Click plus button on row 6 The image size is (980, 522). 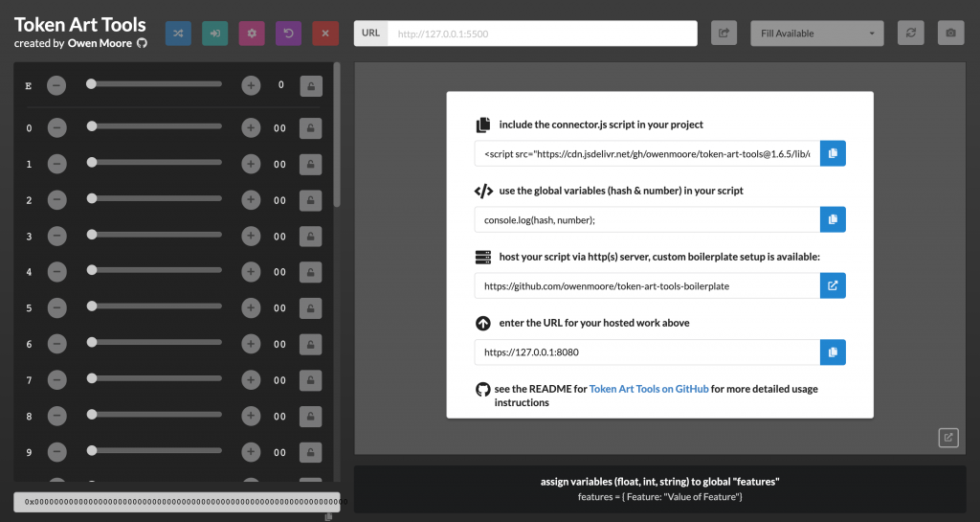click(252, 345)
